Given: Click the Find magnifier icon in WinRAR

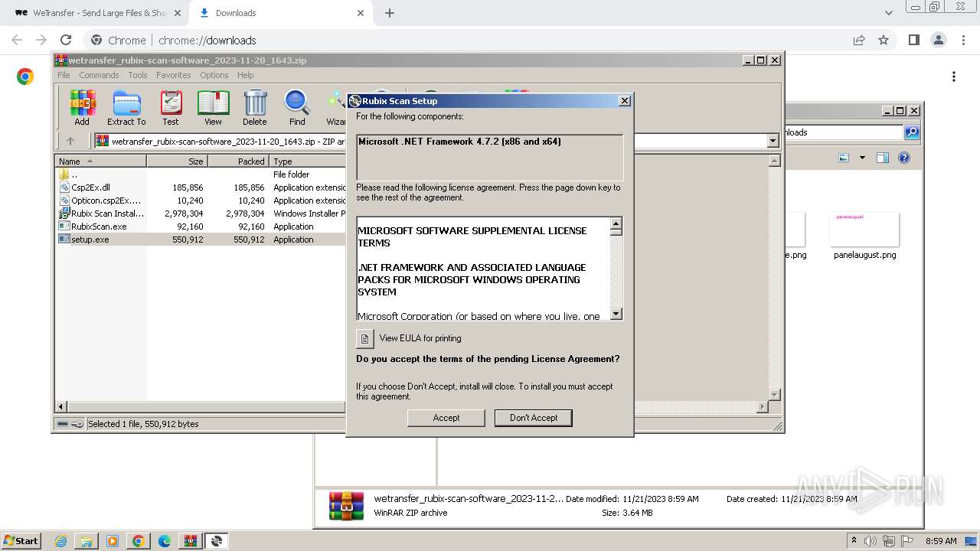Looking at the screenshot, I should (x=297, y=108).
